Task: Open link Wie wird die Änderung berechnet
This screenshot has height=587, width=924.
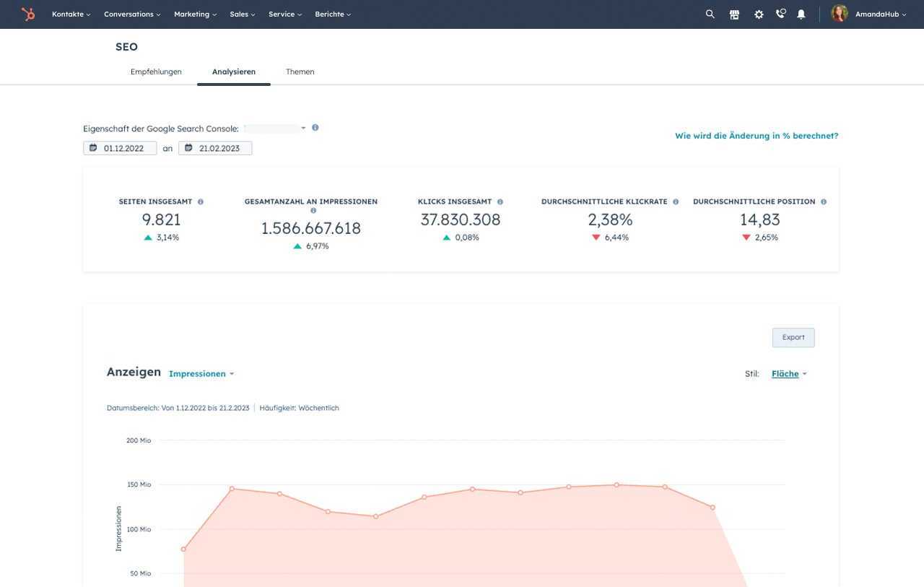Action: [757, 136]
